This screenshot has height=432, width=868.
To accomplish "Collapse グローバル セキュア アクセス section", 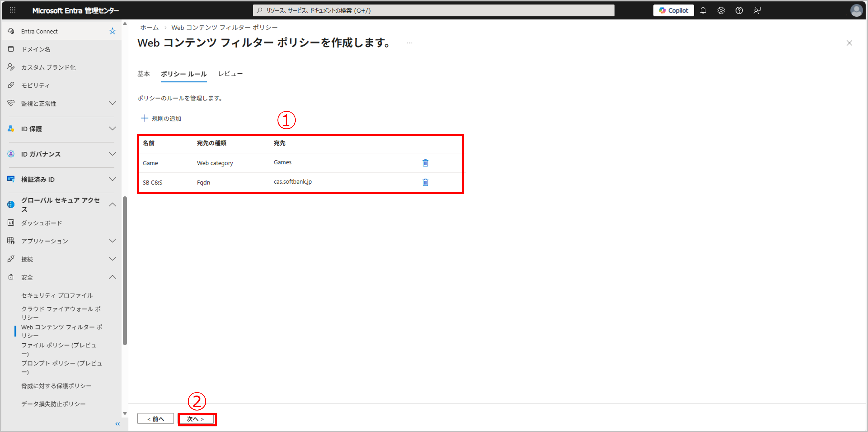I will pyautogui.click(x=112, y=205).
